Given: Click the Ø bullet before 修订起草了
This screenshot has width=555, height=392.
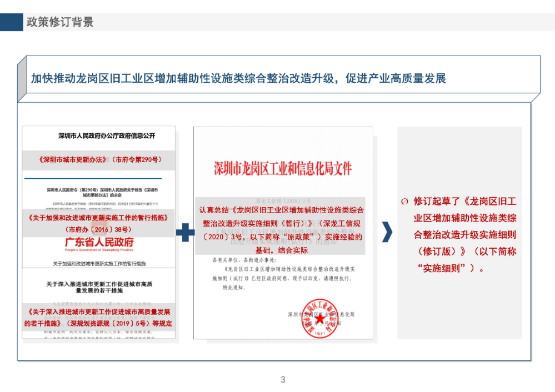Looking at the screenshot, I should pos(404,202).
